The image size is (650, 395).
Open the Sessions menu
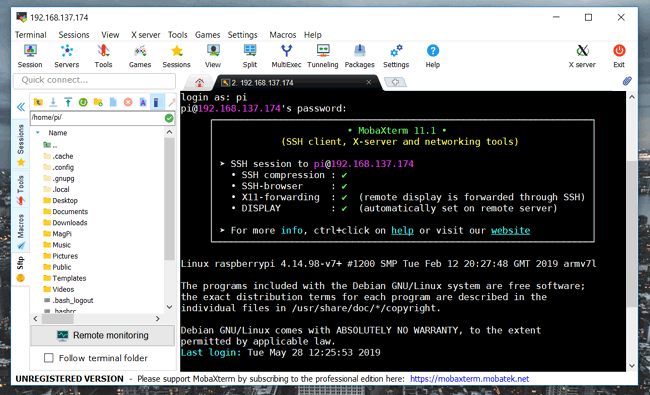pyautogui.click(x=74, y=35)
